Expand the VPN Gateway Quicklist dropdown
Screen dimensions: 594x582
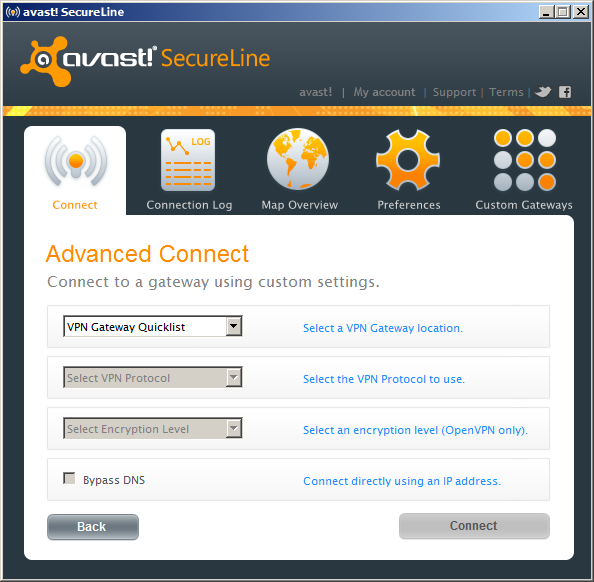click(153, 326)
